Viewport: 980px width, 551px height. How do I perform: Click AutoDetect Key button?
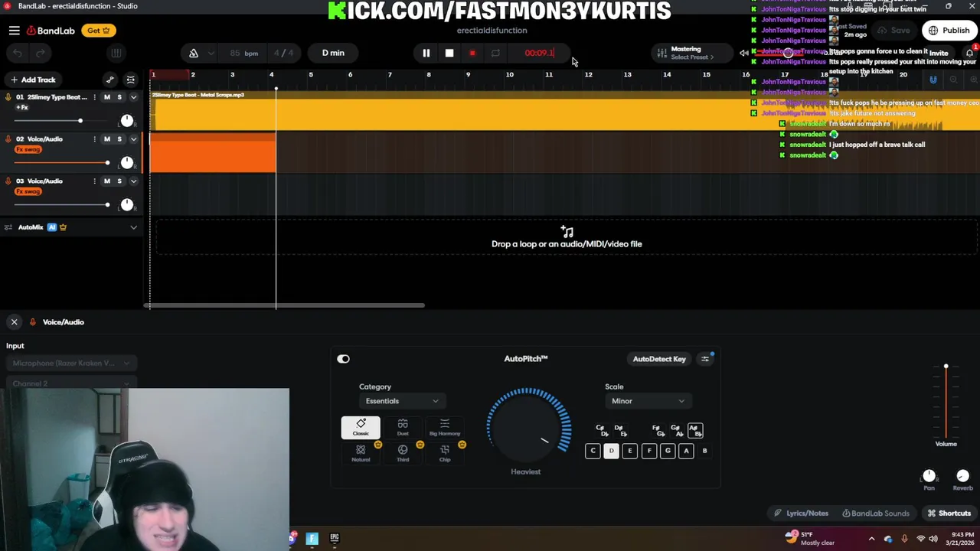[x=659, y=359]
